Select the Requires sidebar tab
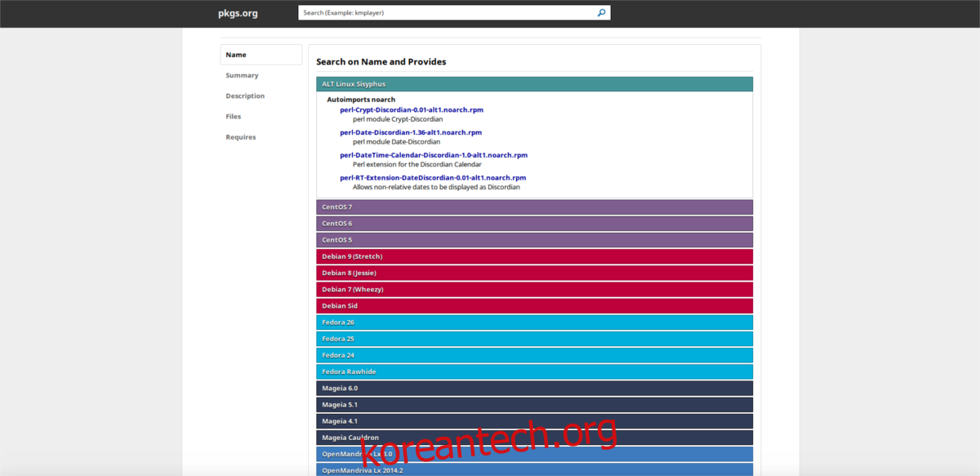 tap(241, 137)
